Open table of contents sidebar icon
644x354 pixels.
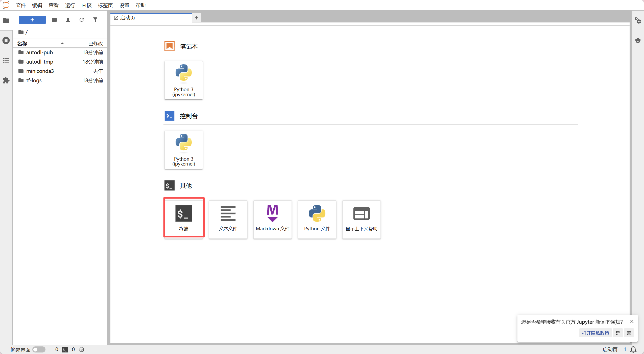click(x=6, y=60)
